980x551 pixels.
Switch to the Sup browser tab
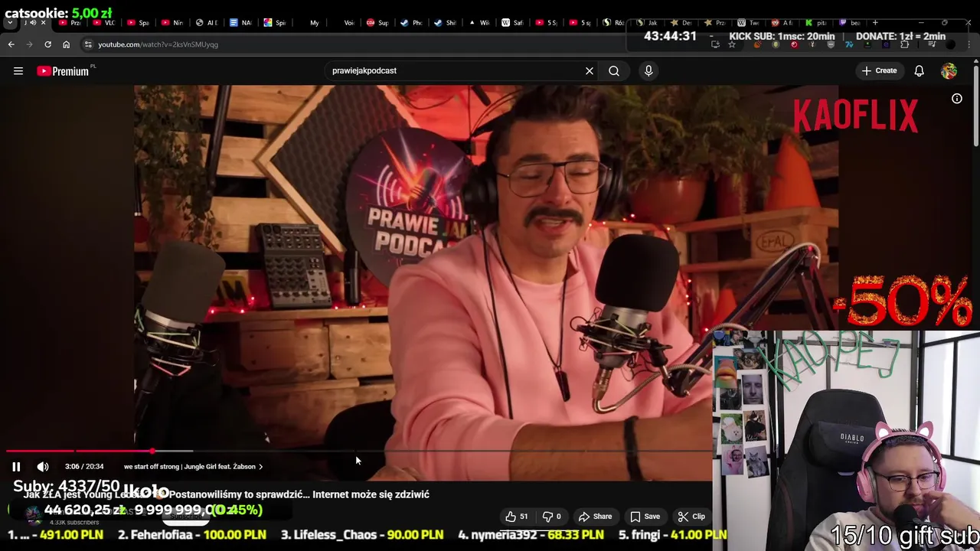coord(377,22)
